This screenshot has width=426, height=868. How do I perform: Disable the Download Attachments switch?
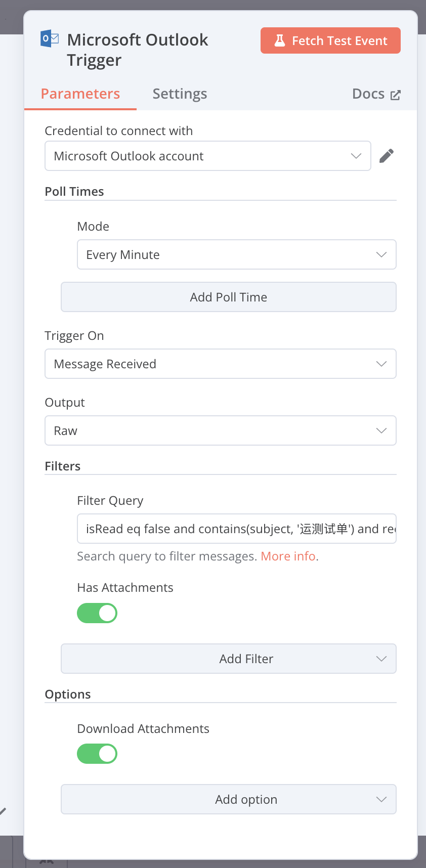point(97,754)
